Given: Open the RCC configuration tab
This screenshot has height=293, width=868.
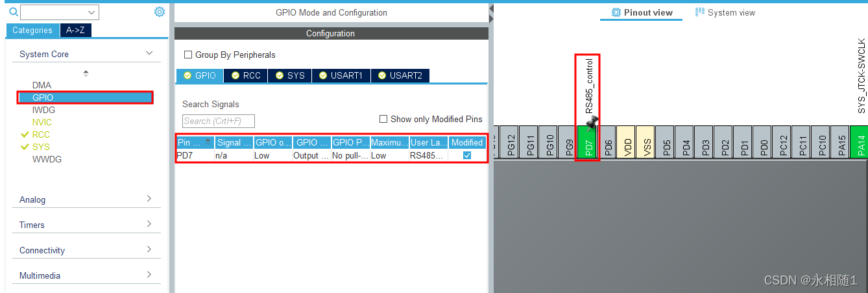Looking at the screenshot, I should click(x=246, y=75).
